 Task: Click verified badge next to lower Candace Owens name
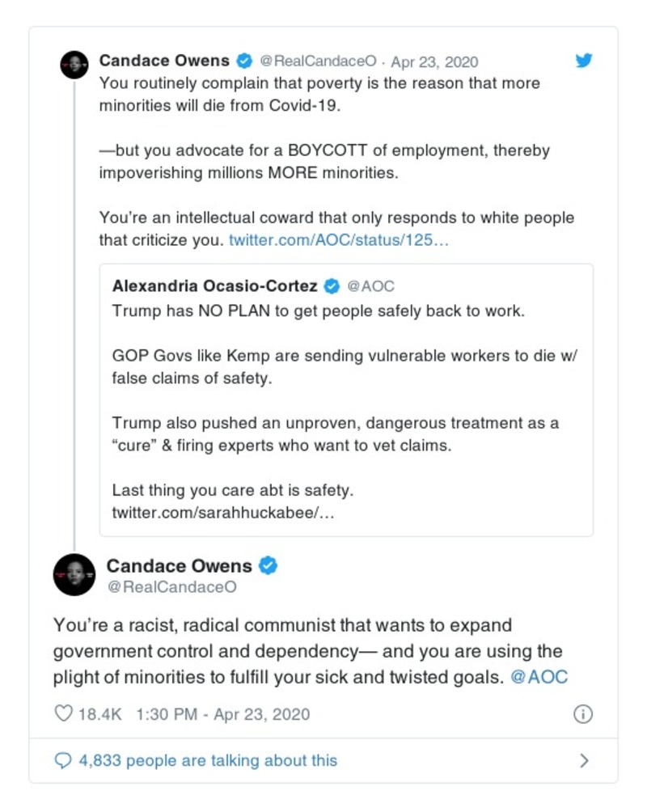tap(268, 566)
